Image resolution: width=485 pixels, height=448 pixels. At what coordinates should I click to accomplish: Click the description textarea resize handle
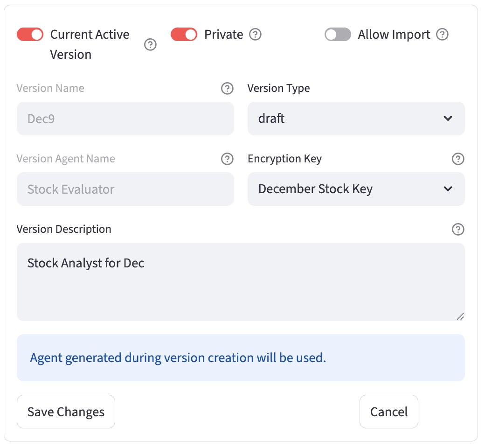click(460, 316)
